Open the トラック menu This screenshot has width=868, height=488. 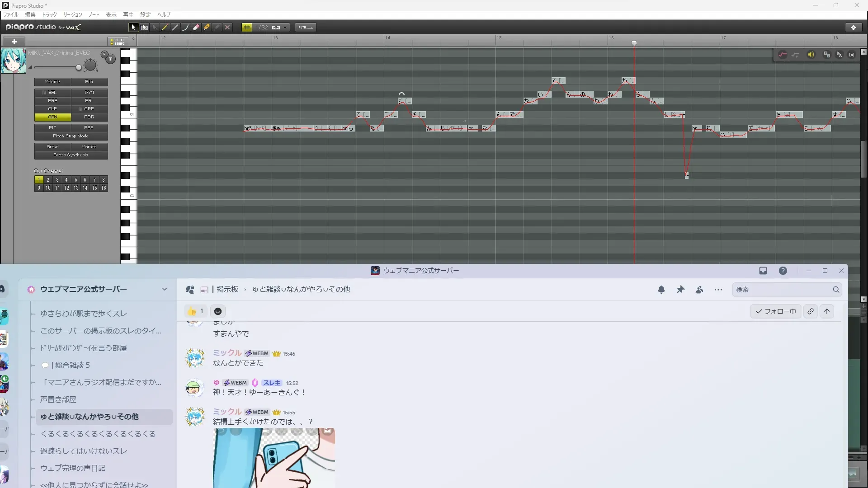(49, 15)
